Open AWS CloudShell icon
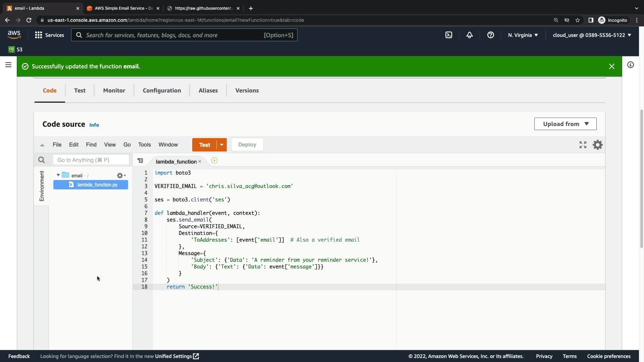Viewport: 644px width, 362px height. pyautogui.click(x=448, y=35)
